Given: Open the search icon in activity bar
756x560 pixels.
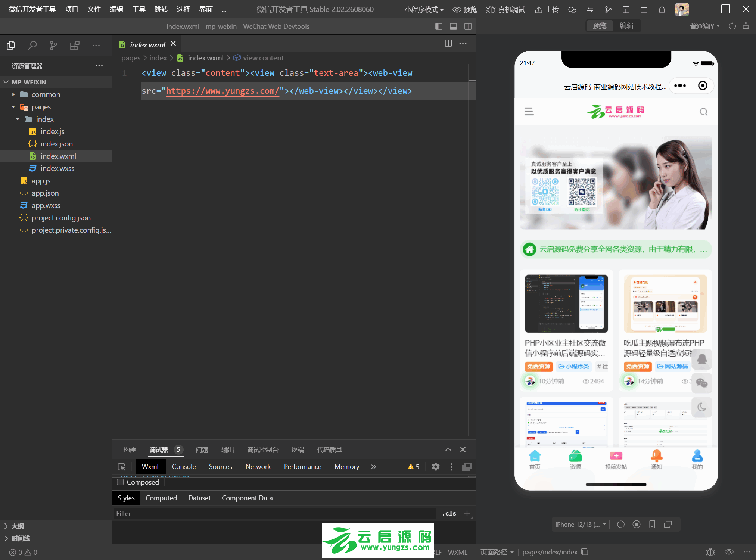Looking at the screenshot, I should tap(32, 46).
